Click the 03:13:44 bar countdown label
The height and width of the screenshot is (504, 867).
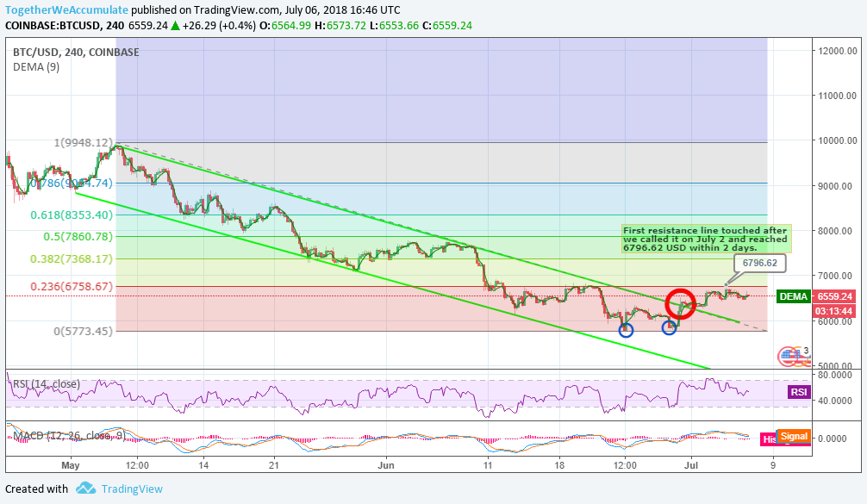click(834, 311)
